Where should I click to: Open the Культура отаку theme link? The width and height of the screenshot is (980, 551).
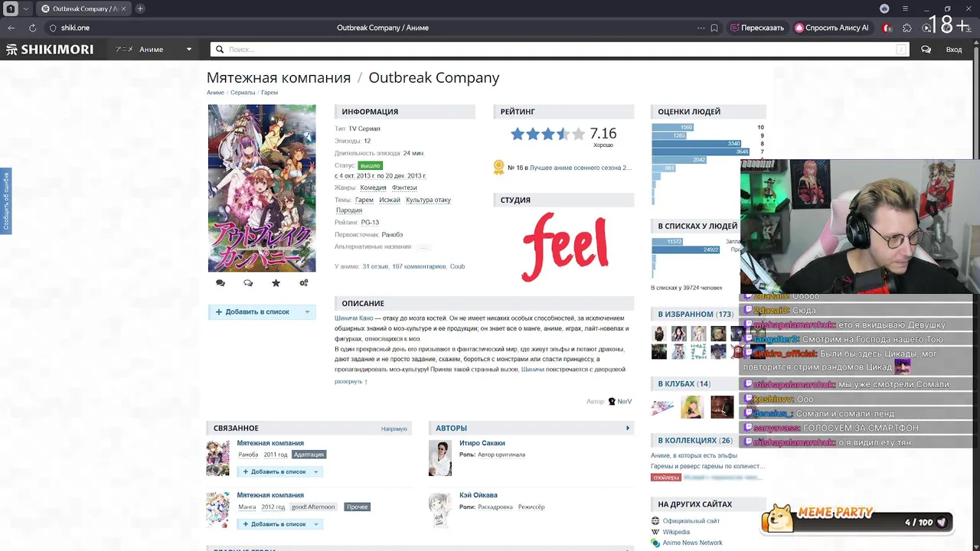pyautogui.click(x=428, y=200)
